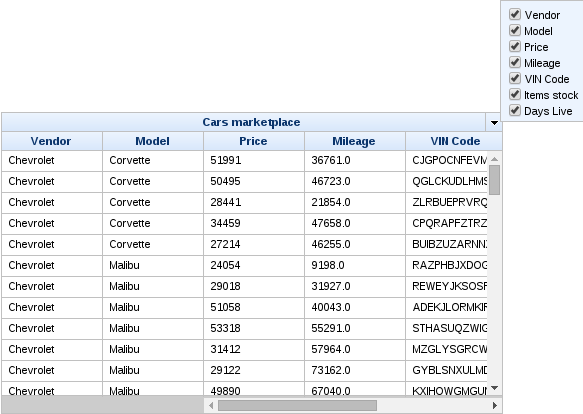The image size is (583, 414).
Task: Select the VIN cell starting BUIBZUZARN
Action: pos(447,245)
